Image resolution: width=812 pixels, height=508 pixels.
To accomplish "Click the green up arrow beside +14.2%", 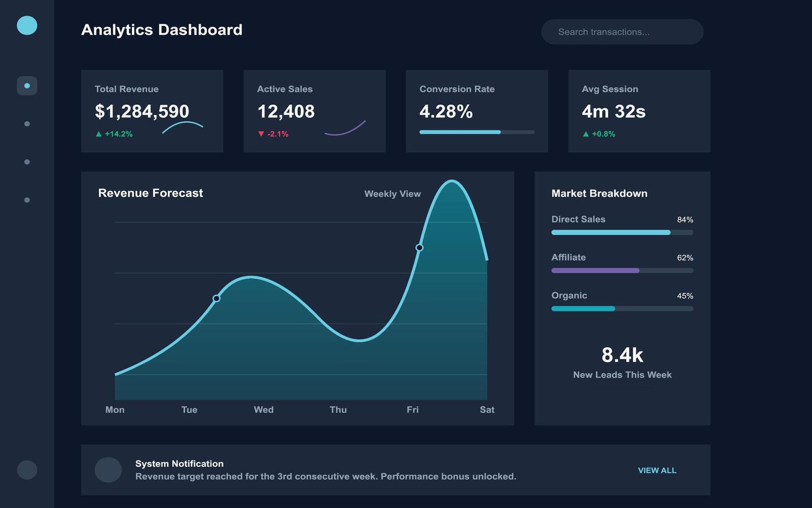I will (99, 134).
